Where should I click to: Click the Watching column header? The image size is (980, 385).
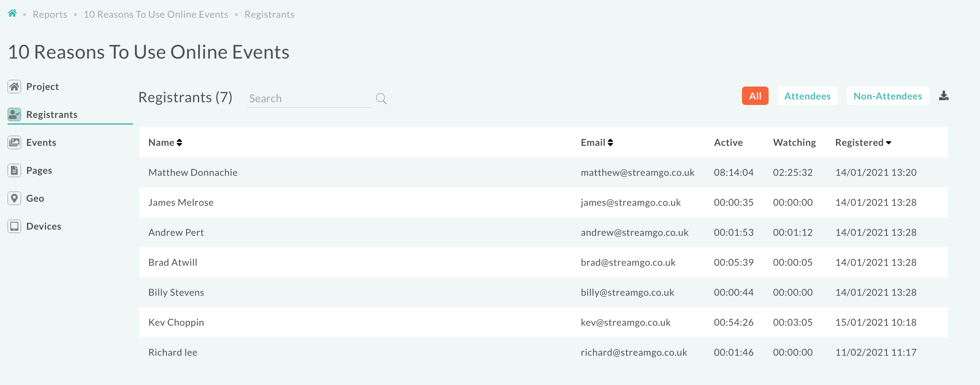pos(795,142)
